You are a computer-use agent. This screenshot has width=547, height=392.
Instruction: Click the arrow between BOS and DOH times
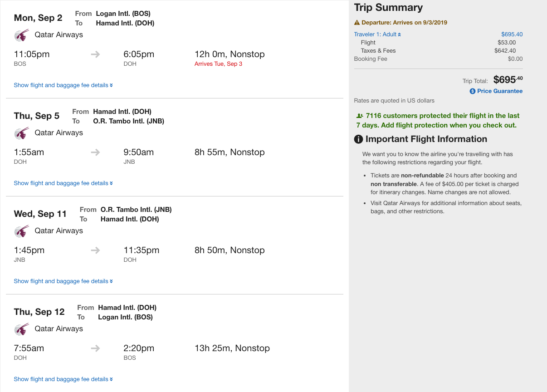(x=95, y=54)
